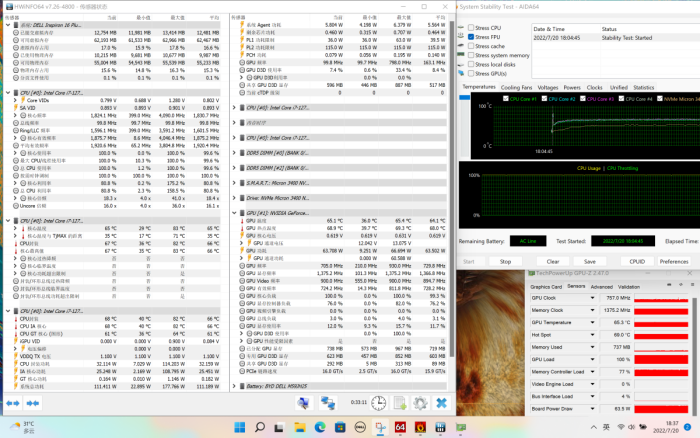Switch to AIDA64 Cooling Fans tab
Screen dimensions: 700x438
click(x=517, y=88)
